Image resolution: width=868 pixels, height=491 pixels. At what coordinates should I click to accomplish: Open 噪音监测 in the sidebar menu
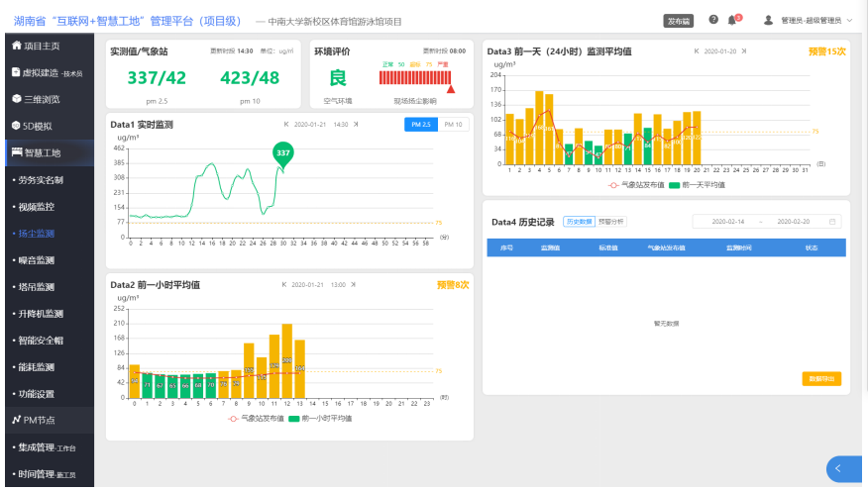click(x=37, y=260)
